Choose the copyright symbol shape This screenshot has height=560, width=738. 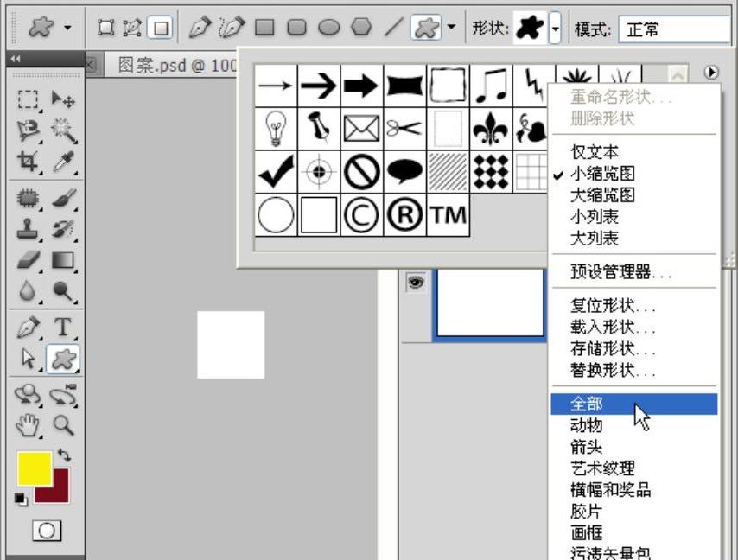[x=361, y=214]
